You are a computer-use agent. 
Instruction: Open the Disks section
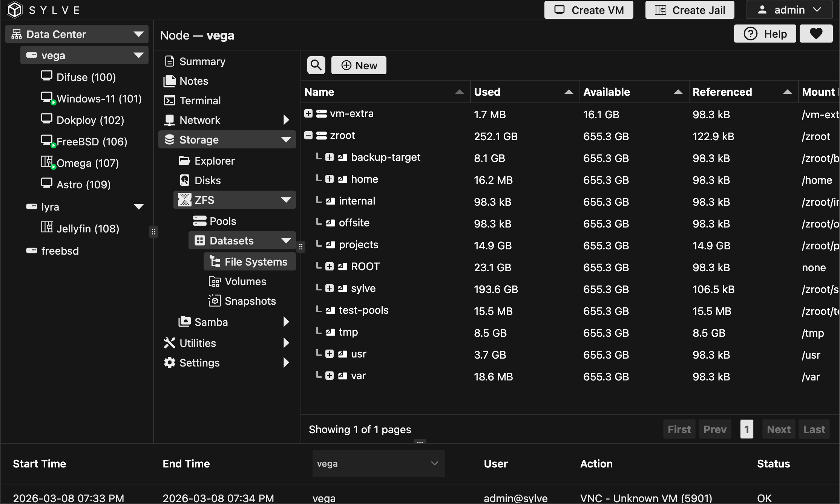tap(207, 180)
